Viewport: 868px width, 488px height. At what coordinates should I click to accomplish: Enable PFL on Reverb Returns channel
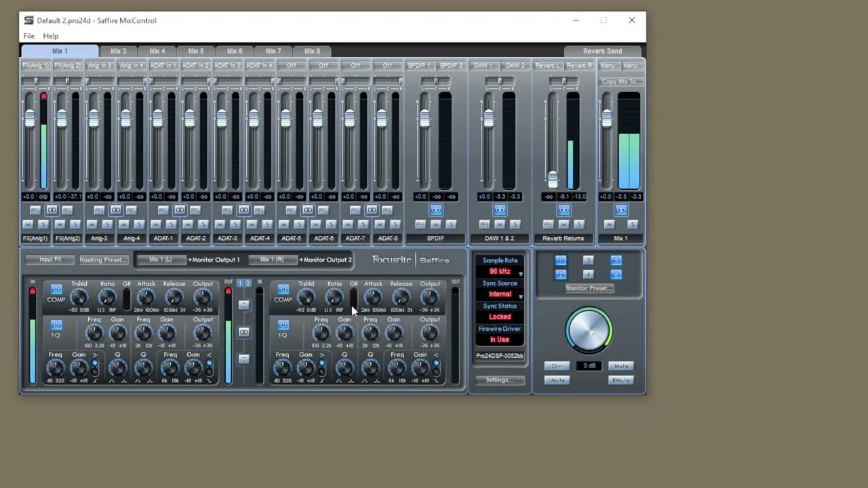[x=548, y=224]
